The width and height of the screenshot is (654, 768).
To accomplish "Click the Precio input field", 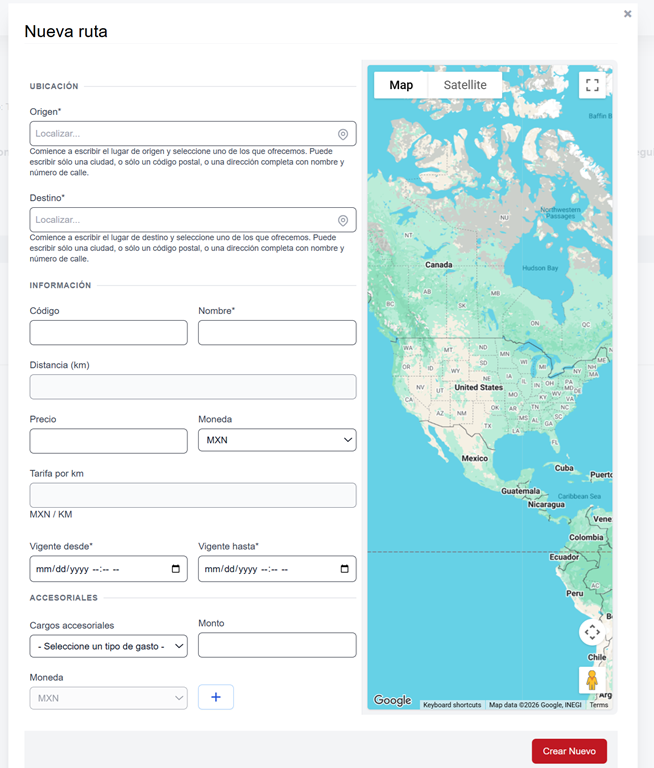I will click(108, 441).
